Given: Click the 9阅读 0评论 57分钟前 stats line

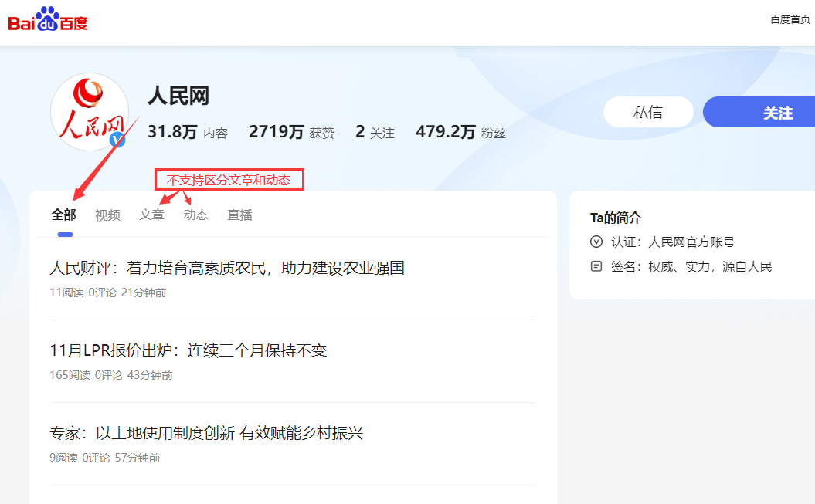Looking at the screenshot, I should click(x=105, y=458).
